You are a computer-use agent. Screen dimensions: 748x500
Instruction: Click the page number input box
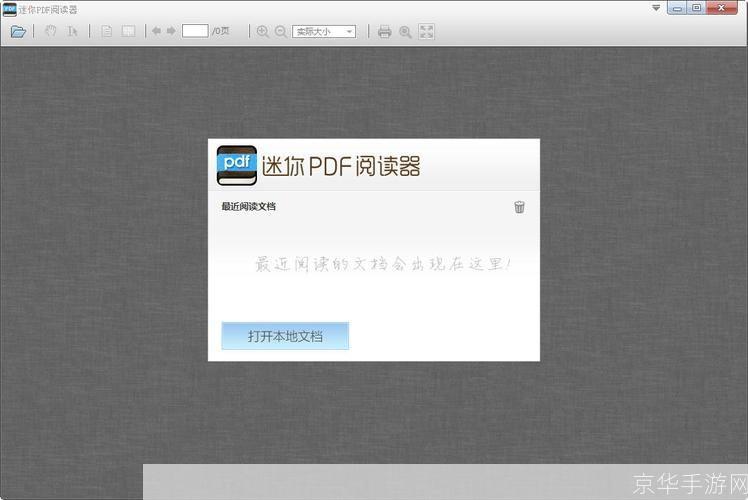coord(195,31)
